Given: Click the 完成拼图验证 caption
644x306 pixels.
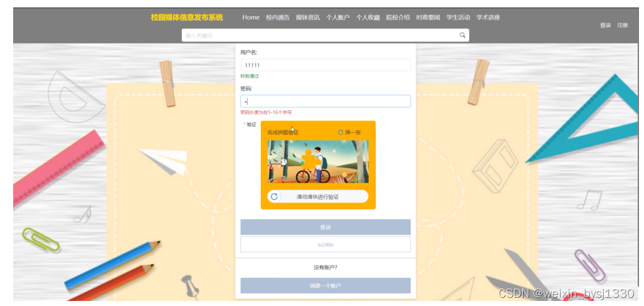Looking at the screenshot, I should click(283, 132).
